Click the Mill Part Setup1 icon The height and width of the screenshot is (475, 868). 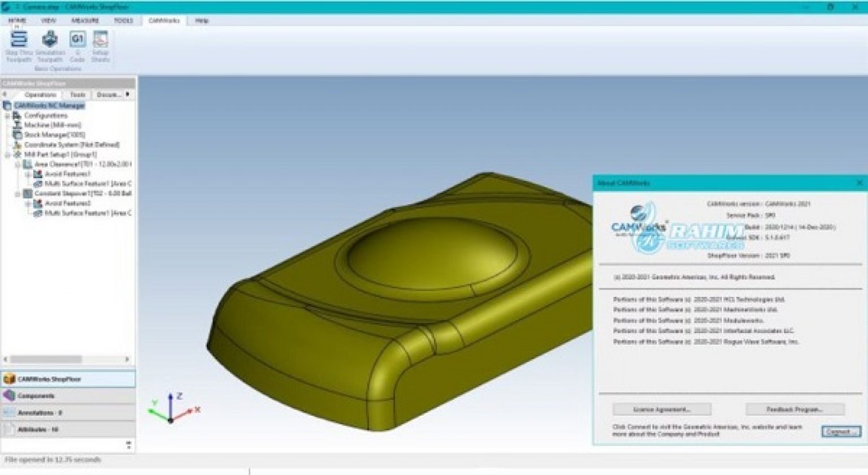(x=17, y=154)
